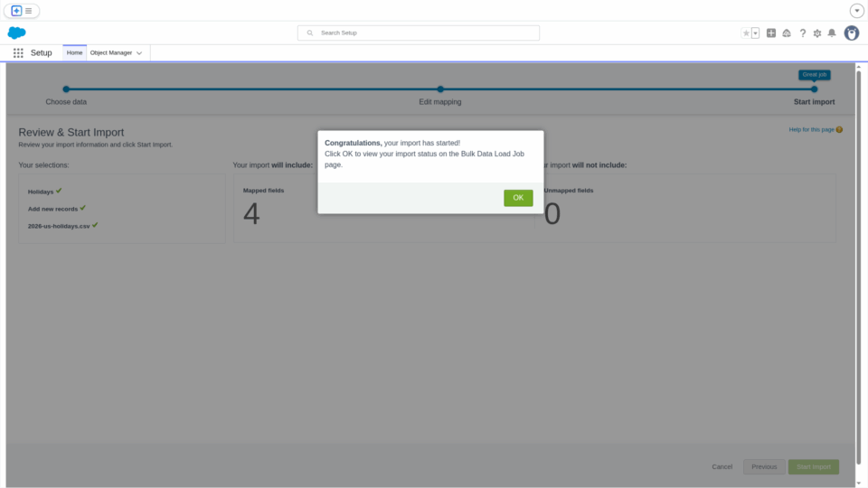Click the favorites star icon
This screenshot has height=488, width=868.
(746, 33)
